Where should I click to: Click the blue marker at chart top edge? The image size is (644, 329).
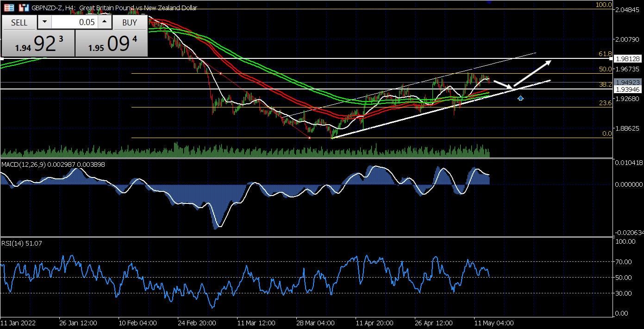click(x=489, y=2)
